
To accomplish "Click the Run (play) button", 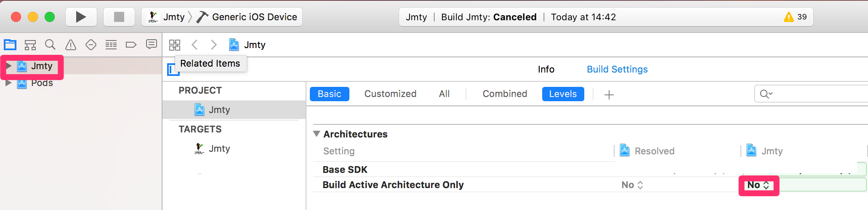I will pos(81,17).
